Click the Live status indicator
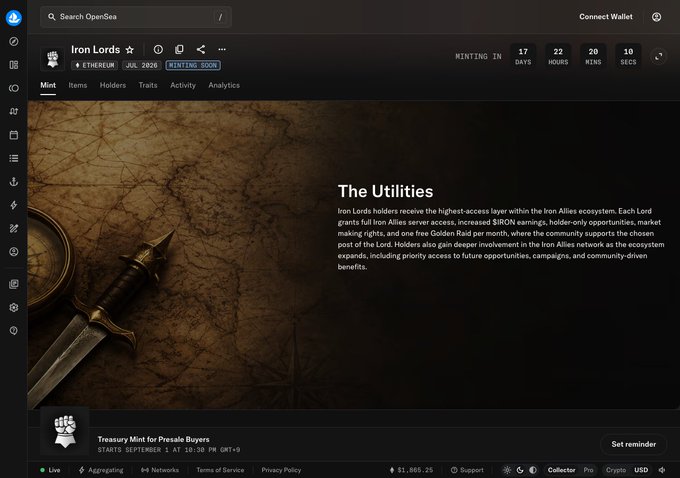Viewport: 680px width, 478px height. (50, 470)
